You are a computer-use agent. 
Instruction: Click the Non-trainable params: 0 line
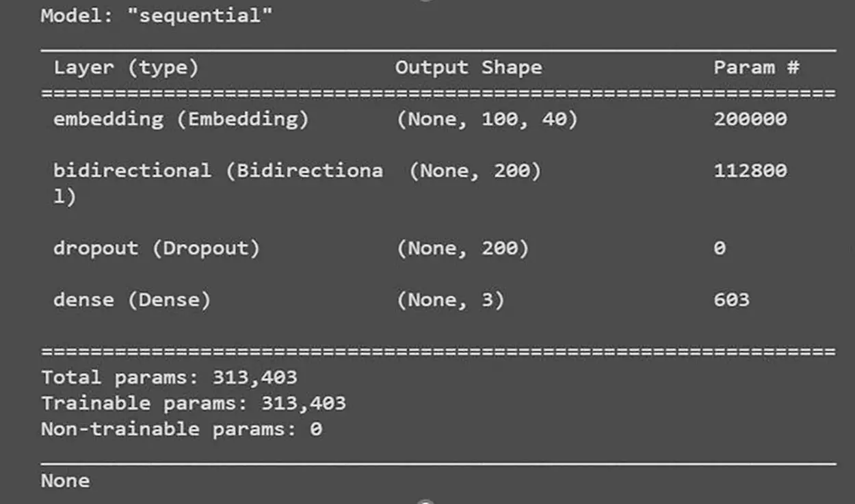(x=181, y=429)
